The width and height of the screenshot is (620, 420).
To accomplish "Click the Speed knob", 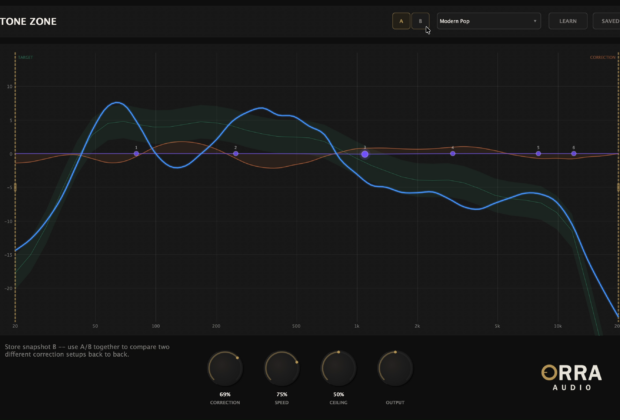I will 282,369.
